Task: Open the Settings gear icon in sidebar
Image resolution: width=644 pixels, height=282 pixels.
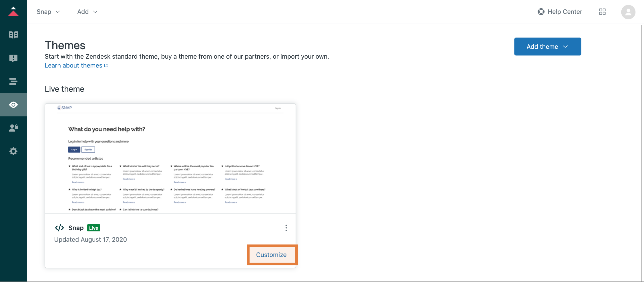Action: pyautogui.click(x=13, y=151)
